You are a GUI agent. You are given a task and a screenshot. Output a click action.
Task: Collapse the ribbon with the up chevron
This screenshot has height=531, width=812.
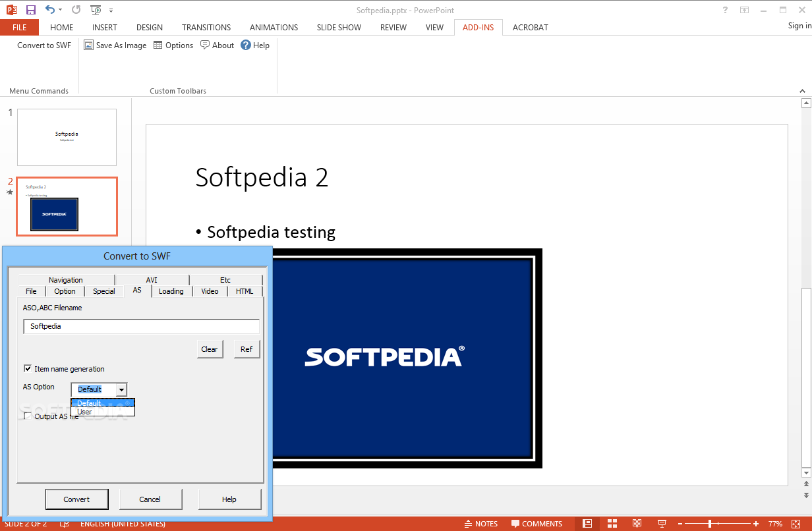coord(803,91)
